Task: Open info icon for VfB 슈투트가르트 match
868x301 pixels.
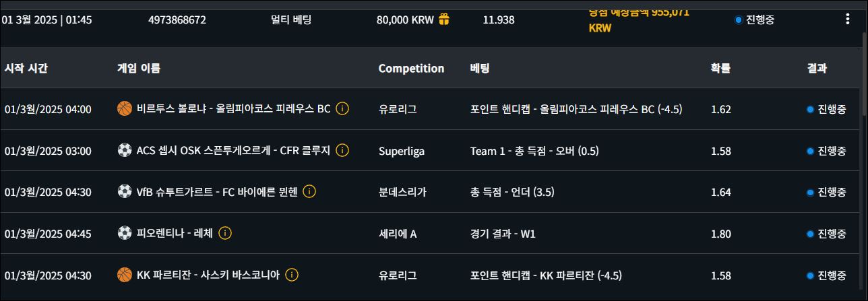Action: click(309, 192)
